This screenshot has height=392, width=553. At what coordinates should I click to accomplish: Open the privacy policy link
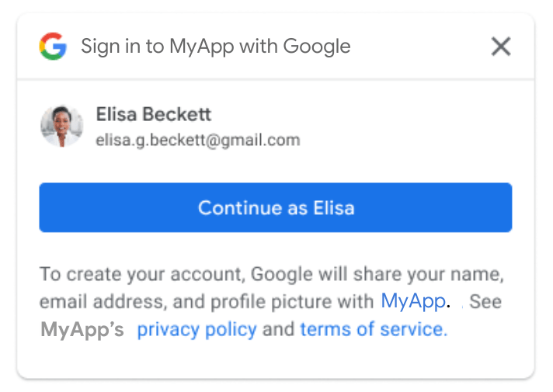[197, 329]
